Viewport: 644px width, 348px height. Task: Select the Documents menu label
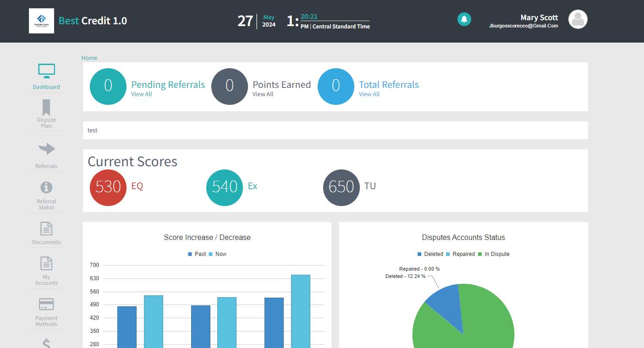(46, 242)
